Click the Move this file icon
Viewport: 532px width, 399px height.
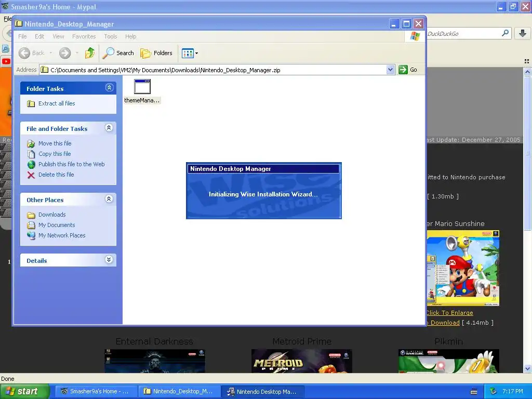coord(31,144)
